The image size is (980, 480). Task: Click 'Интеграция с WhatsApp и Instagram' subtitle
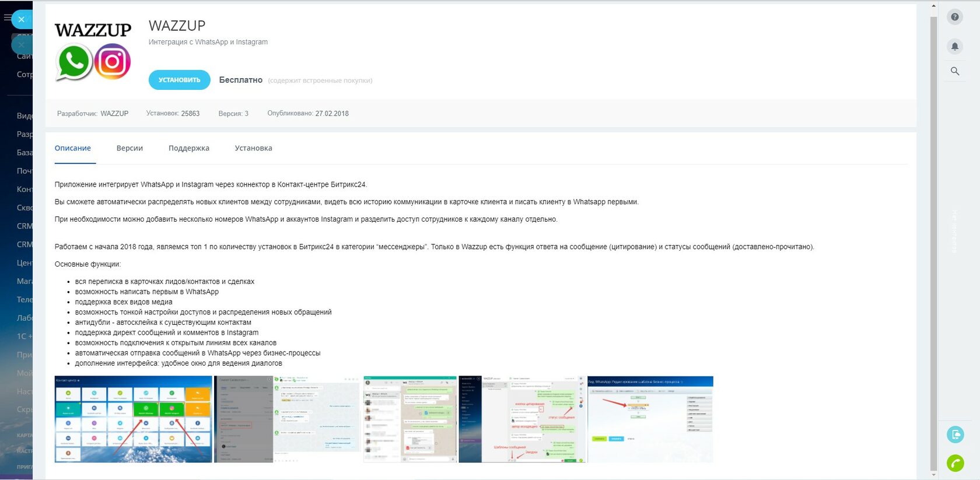[208, 42]
